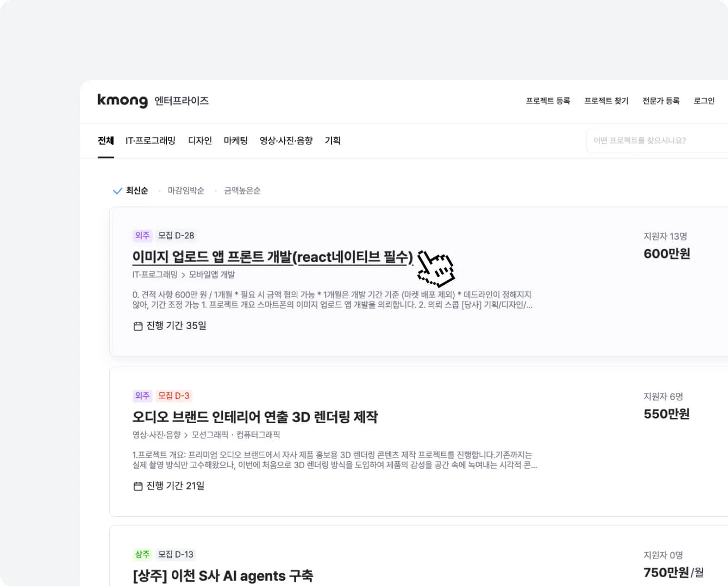Open the 전문가 등록 menu item
Image resolution: width=728 pixels, height=586 pixels.
(661, 101)
